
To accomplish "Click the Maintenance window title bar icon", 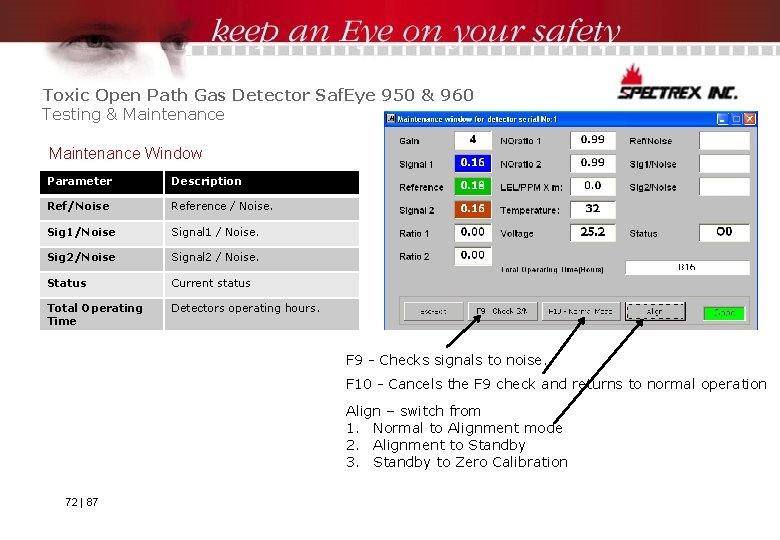I will pyautogui.click(x=391, y=119).
